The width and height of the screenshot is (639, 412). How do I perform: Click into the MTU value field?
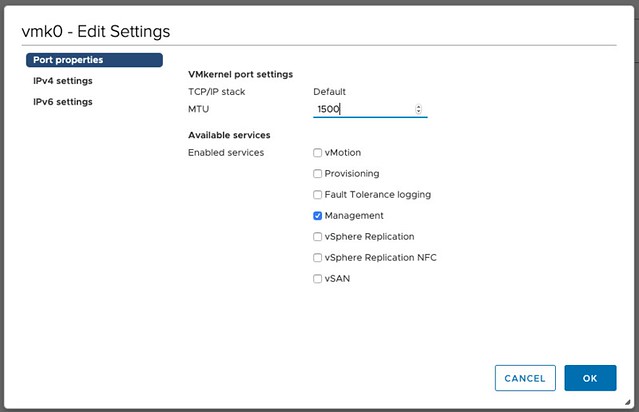point(360,109)
